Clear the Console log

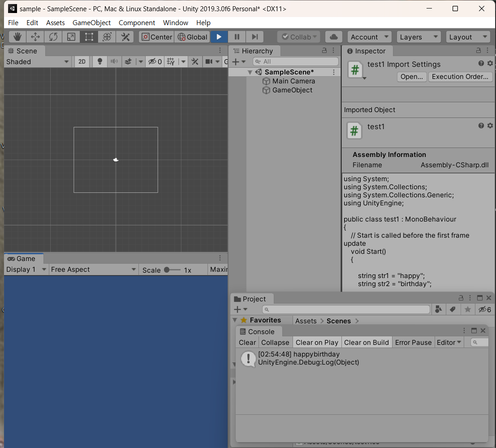247,342
